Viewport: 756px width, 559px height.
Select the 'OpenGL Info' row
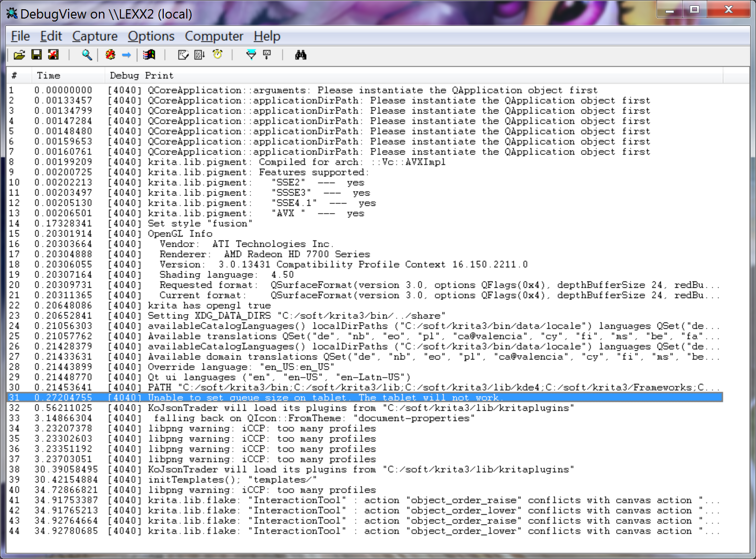365,234
